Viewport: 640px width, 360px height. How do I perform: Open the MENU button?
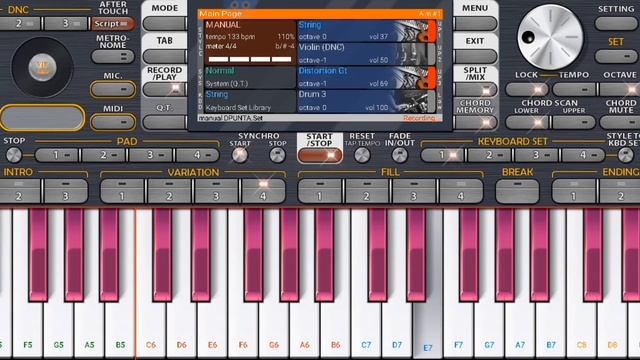point(475,24)
